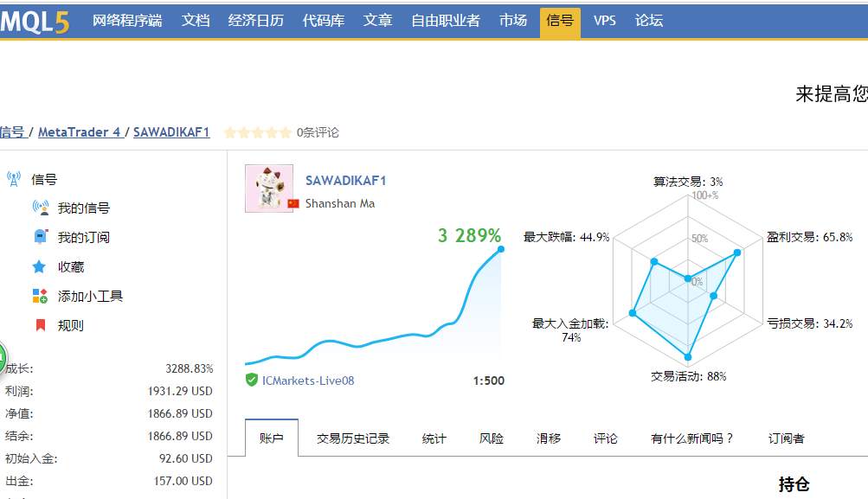This screenshot has width=868, height=499.
Task: Open VPS in the top navigation
Action: point(605,21)
